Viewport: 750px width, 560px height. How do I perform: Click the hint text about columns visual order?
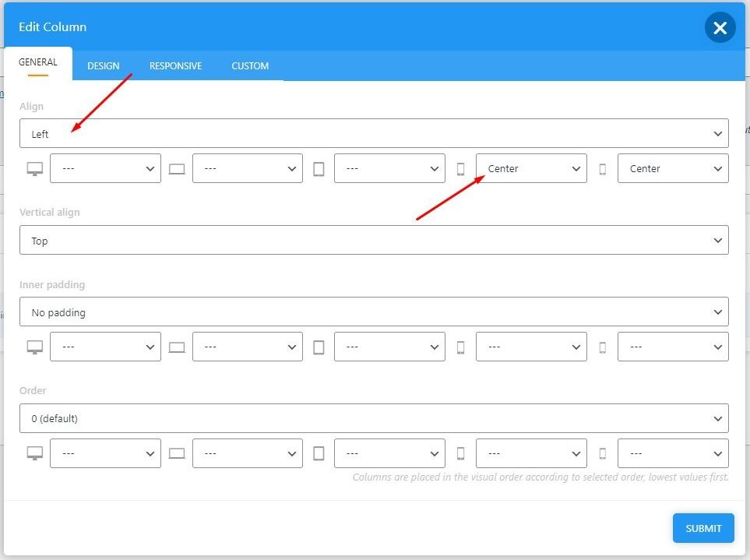click(x=540, y=477)
